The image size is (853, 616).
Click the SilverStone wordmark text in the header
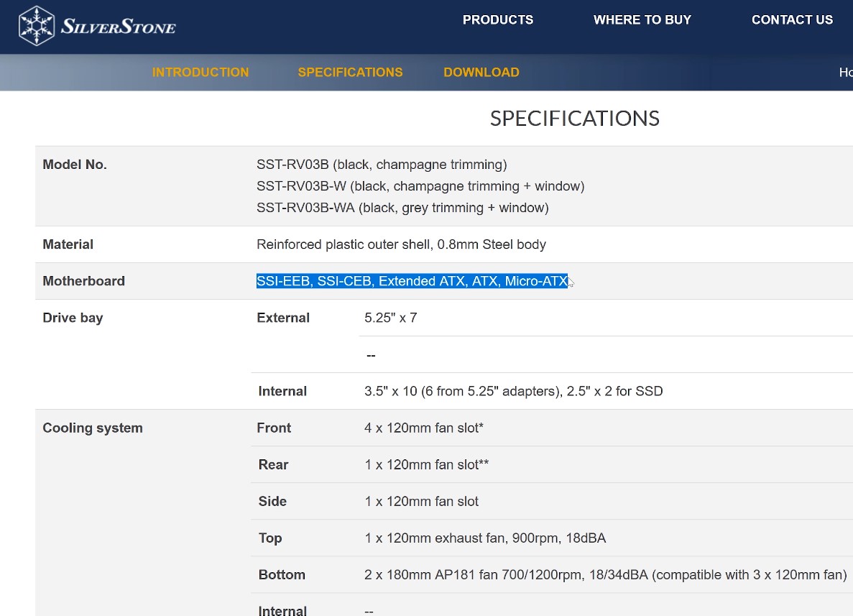(x=118, y=27)
